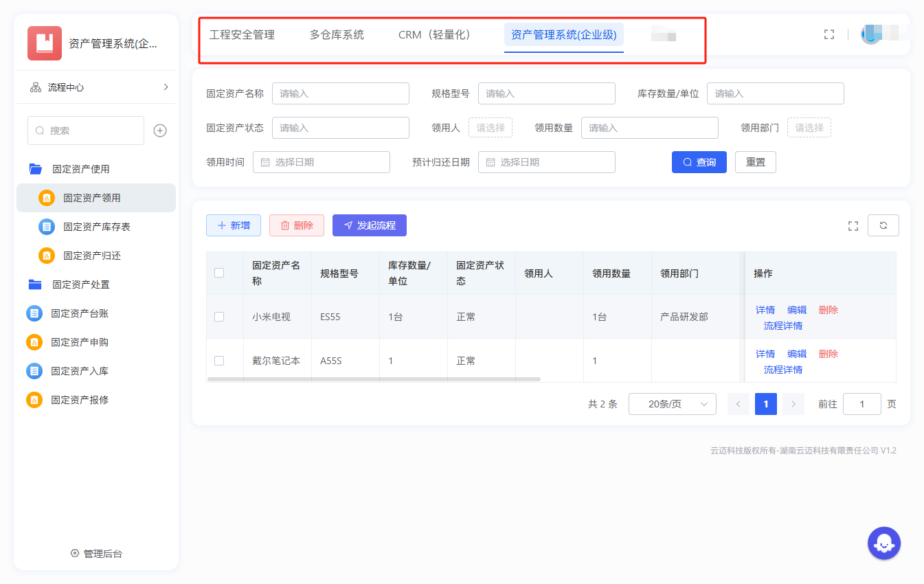Viewport: 924px width, 584px height.
Task: Click the table fullscreen icon above the grid
Action: tap(853, 226)
